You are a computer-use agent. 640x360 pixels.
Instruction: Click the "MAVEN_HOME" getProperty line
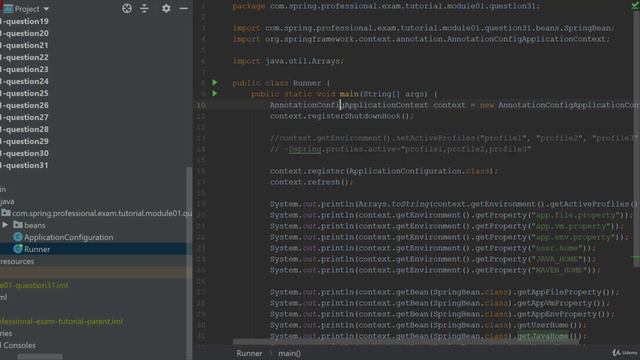click(435, 270)
